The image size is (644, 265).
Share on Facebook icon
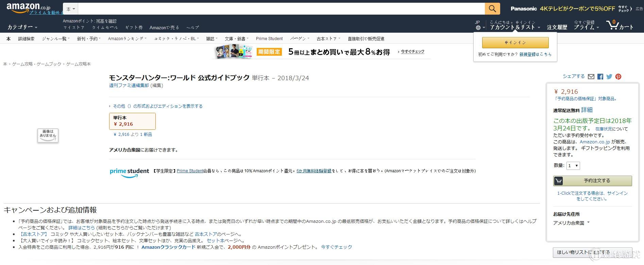click(600, 77)
